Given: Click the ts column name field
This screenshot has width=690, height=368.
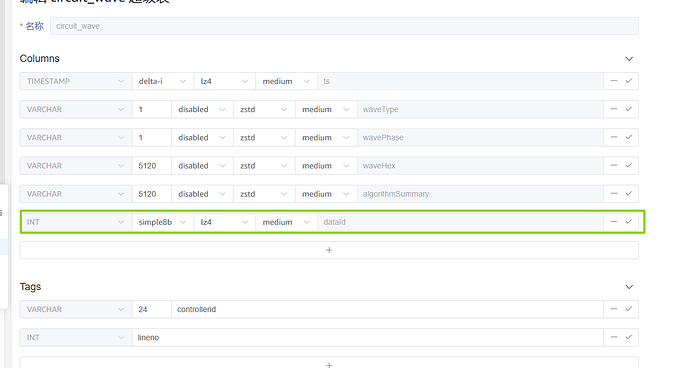Looking at the screenshot, I should pos(460,81).
